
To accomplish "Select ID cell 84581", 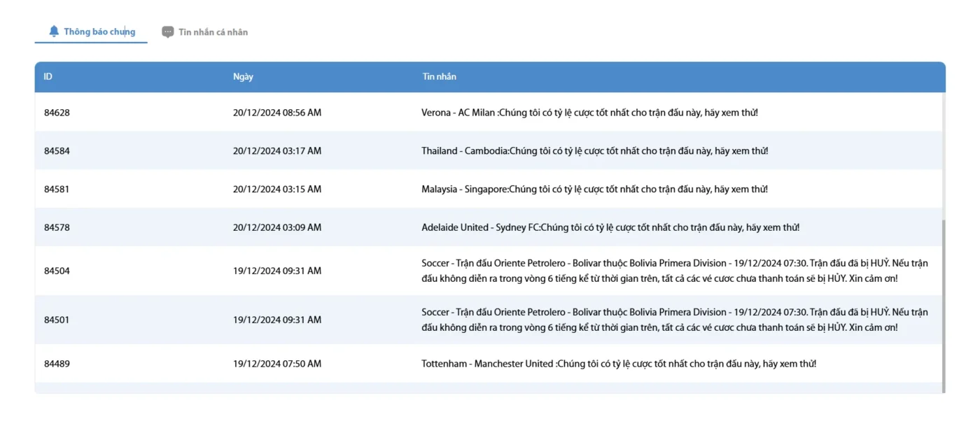I will point(57,190).
